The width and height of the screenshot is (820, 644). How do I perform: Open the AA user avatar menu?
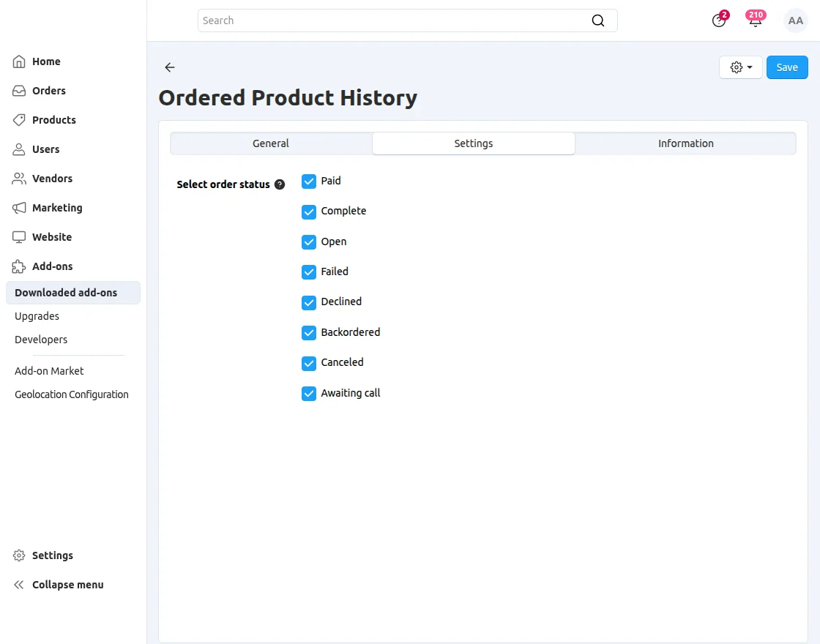pos(795,21)
